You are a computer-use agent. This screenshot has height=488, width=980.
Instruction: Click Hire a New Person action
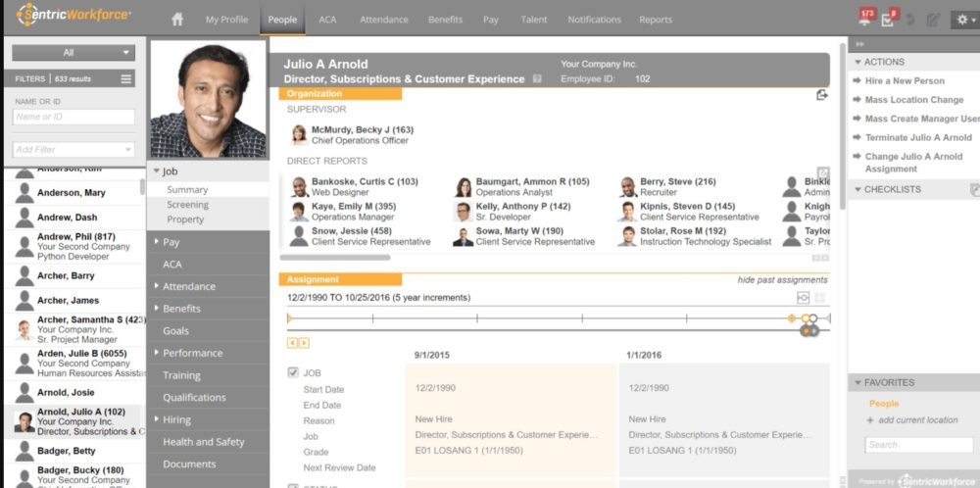(x=905, y=81)
